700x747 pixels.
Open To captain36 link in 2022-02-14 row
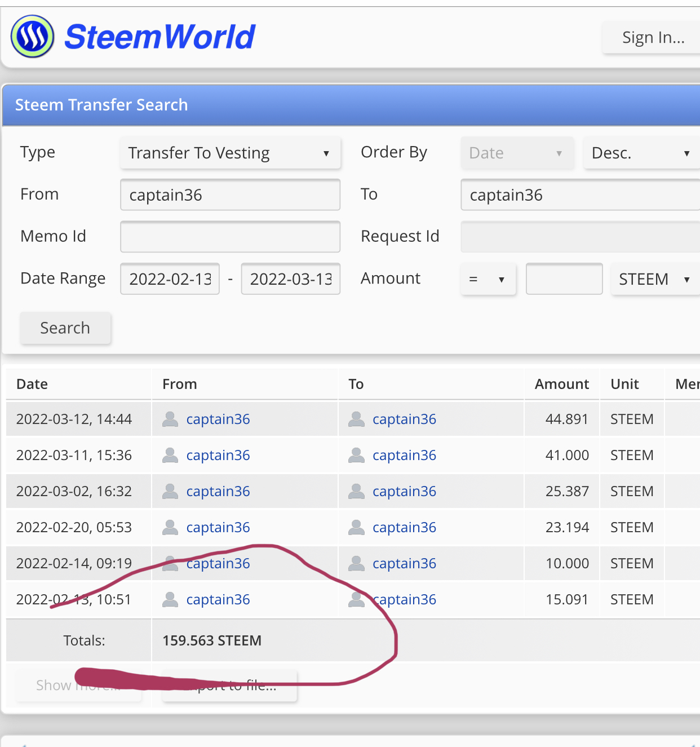[404, 564]
